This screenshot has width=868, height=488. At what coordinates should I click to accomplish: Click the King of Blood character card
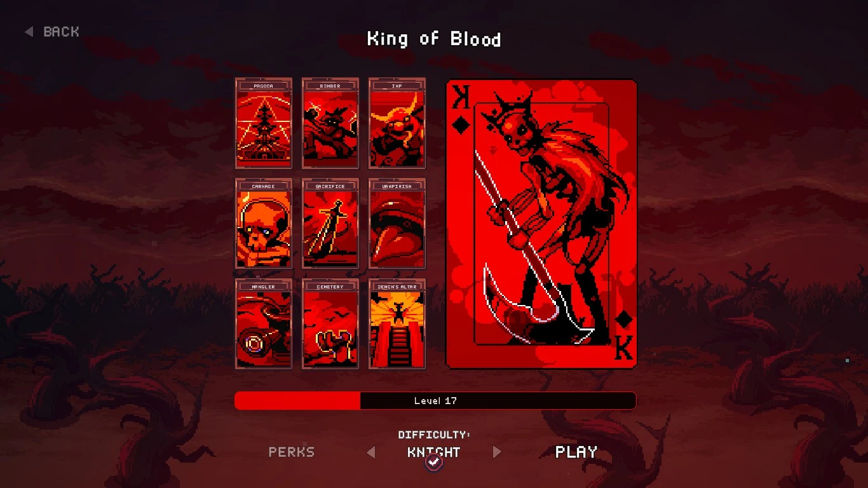[x=541, y=224]
